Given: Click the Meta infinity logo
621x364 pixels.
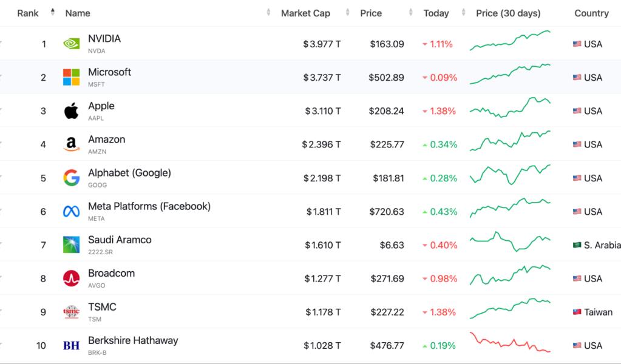Looking at the screenshot, I should click(71, 210).
